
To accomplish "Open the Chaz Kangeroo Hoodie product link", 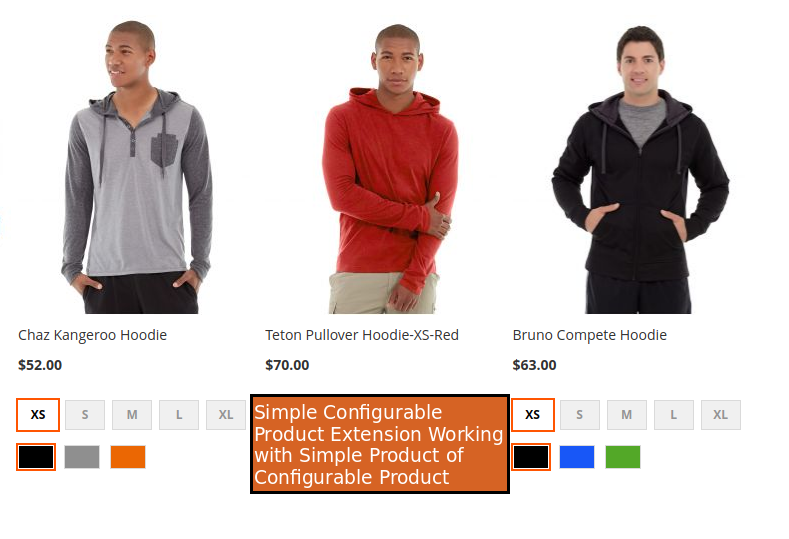I will point(93,335).
